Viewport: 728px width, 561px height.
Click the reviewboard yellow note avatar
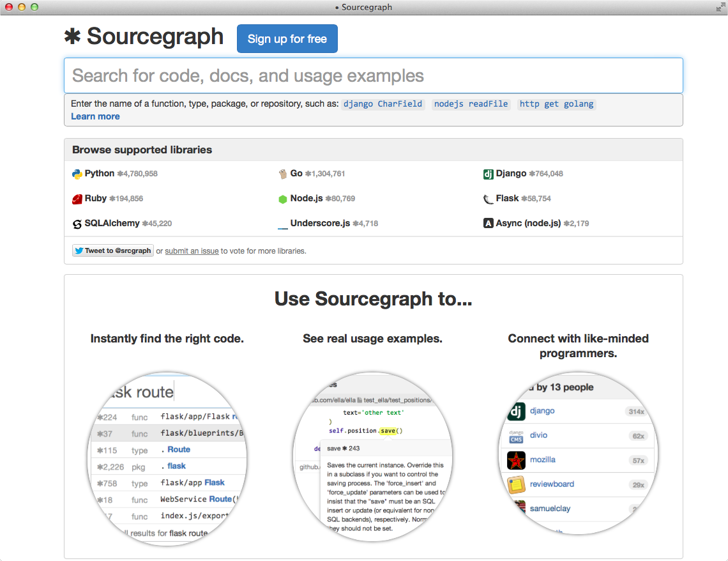point(516,485)
